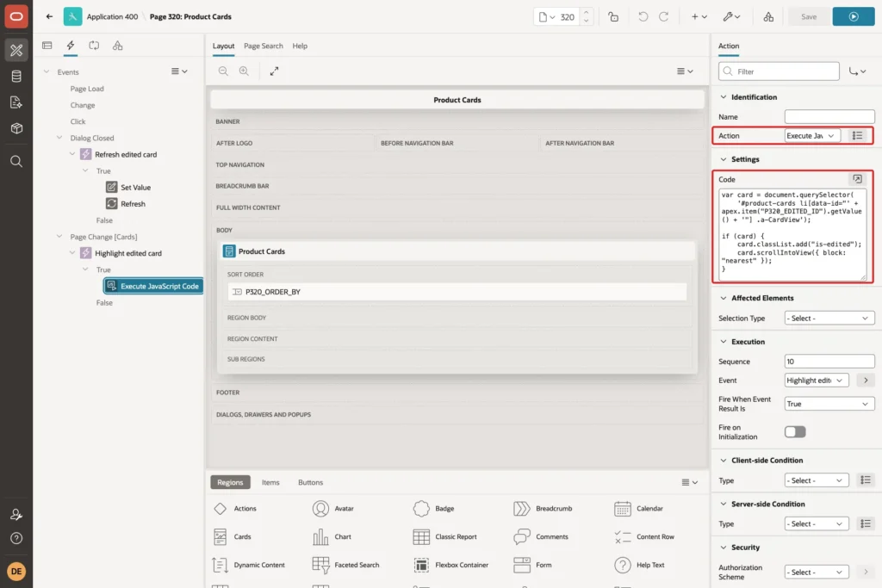Run the page with the play button
Screen dimensions: 882x588
coord(854,17)
